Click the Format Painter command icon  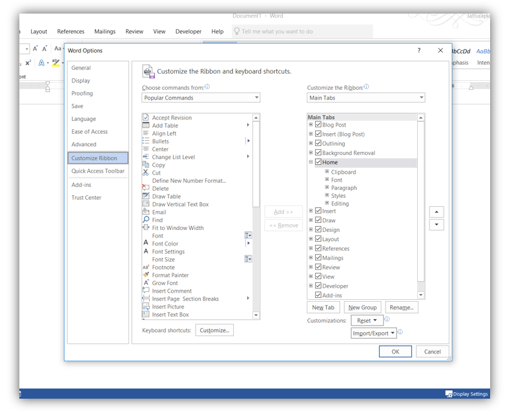(x=146, y=275)
